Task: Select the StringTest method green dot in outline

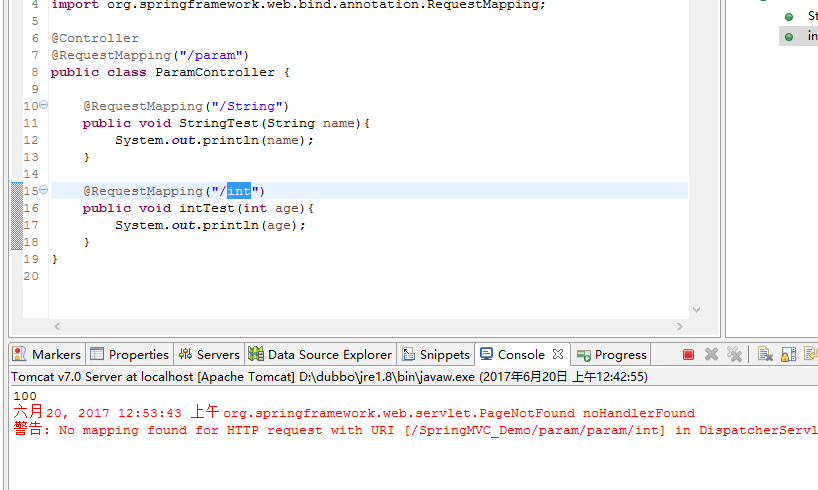Action: tap(788, 16)
